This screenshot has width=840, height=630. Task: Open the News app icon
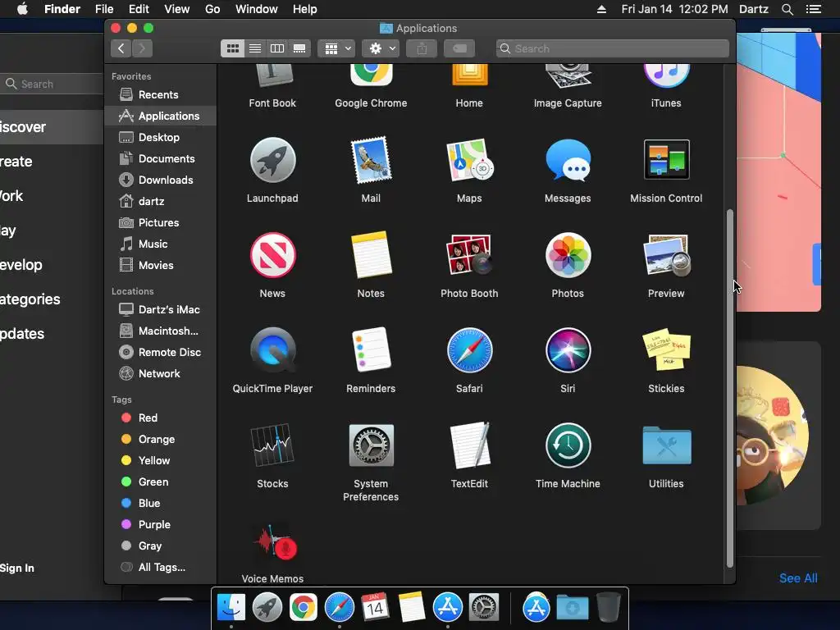tap(272, 255)
